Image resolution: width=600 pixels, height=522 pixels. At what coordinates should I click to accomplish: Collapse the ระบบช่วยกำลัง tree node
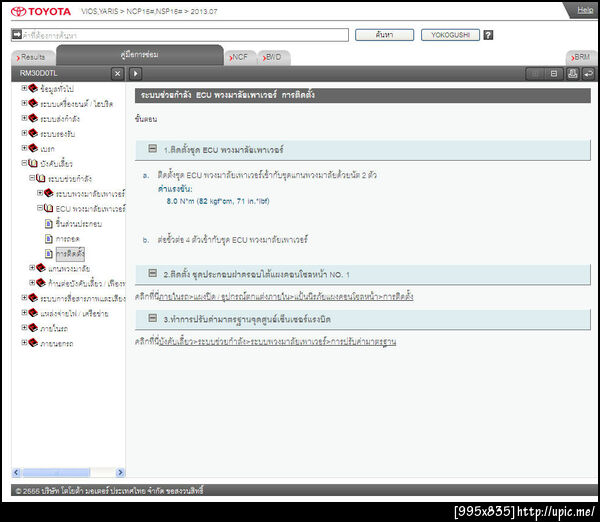click(x=32, y=178)
